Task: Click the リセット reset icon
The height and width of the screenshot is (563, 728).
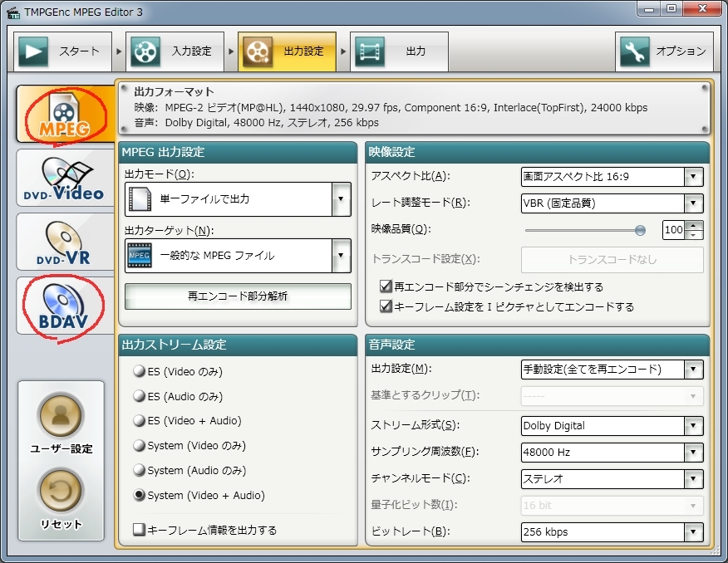Action: [61, 492]
